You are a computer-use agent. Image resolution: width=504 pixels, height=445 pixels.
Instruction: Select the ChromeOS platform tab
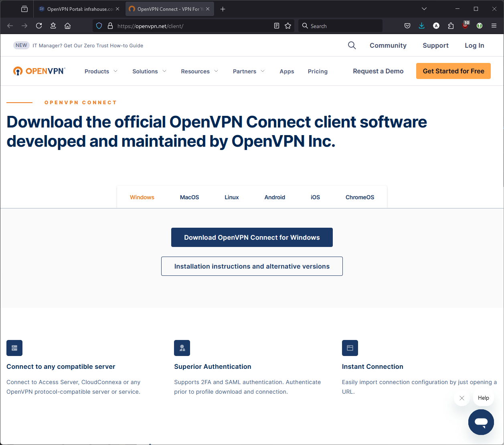tap(360, 197)
